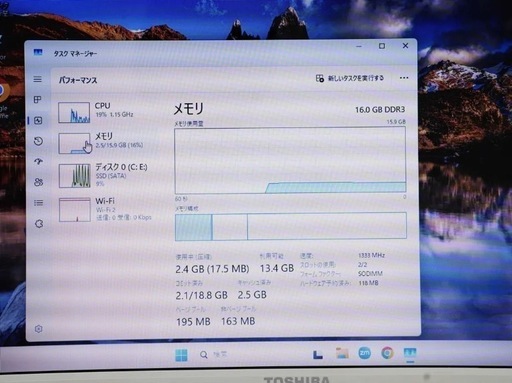Go to Processes page in sidebar

pos(38,99)
